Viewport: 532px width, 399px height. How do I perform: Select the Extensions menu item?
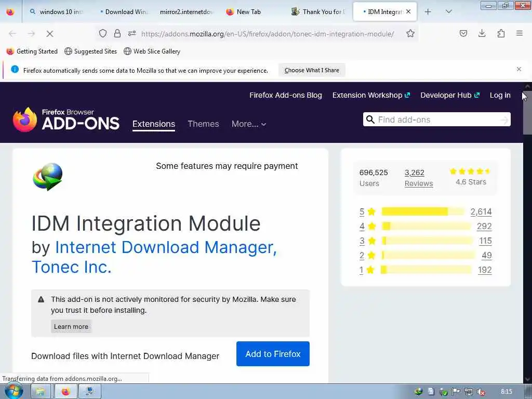(154, 124)
